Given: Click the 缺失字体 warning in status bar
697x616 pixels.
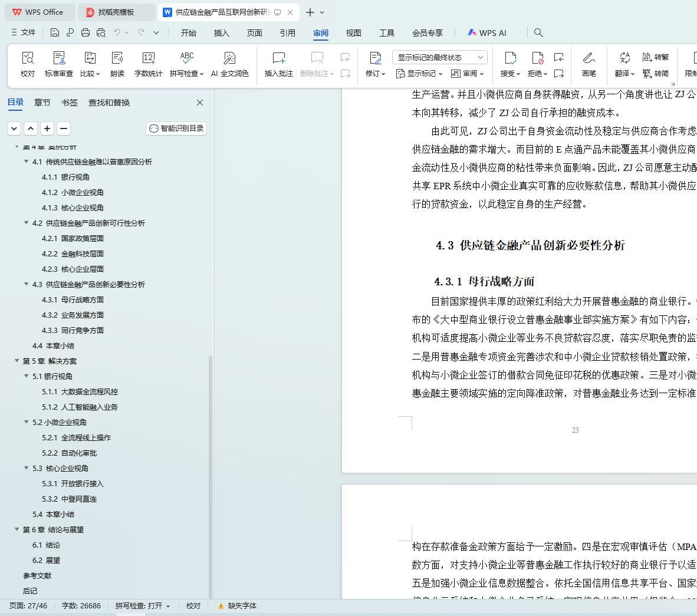Looking at the screenshot, I should [x=238, y=606].
